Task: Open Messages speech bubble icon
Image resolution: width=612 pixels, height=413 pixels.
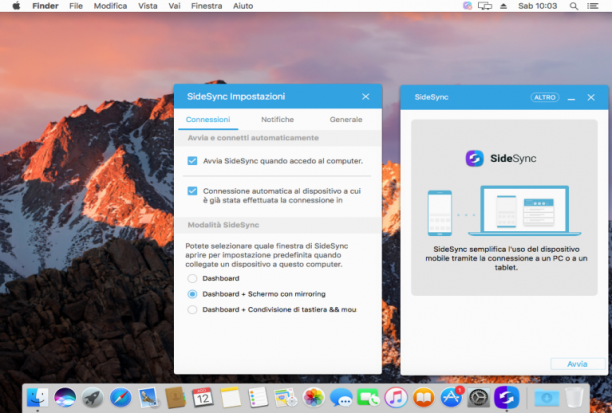Action: tap(341, 397)
